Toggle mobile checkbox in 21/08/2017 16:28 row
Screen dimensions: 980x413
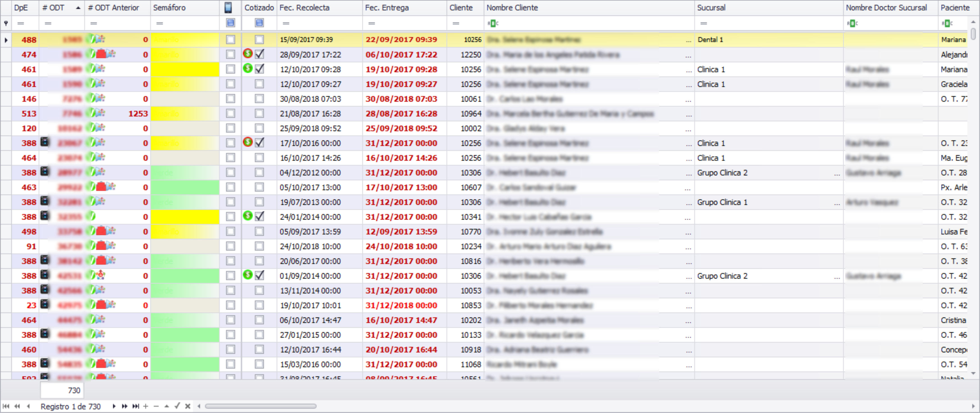(x=231, y=114)
